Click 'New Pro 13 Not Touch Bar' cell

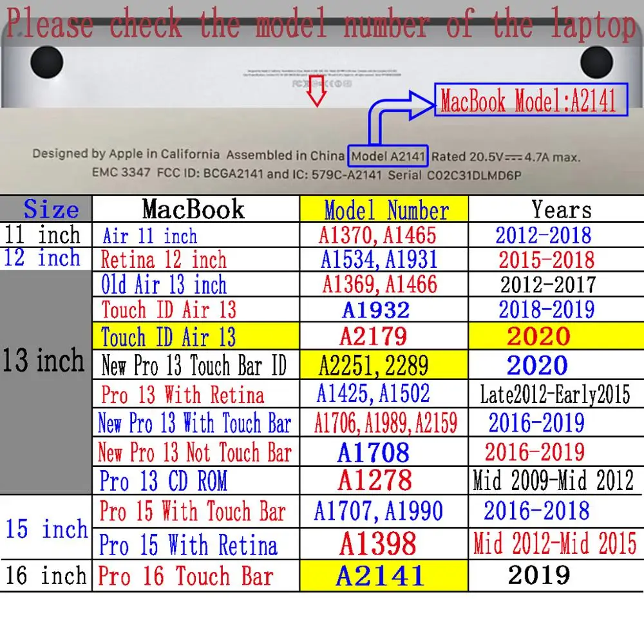[196, 451]
